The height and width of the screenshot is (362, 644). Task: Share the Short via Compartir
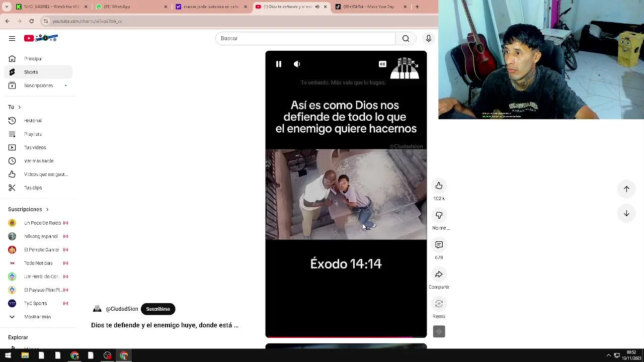point(439,275)
